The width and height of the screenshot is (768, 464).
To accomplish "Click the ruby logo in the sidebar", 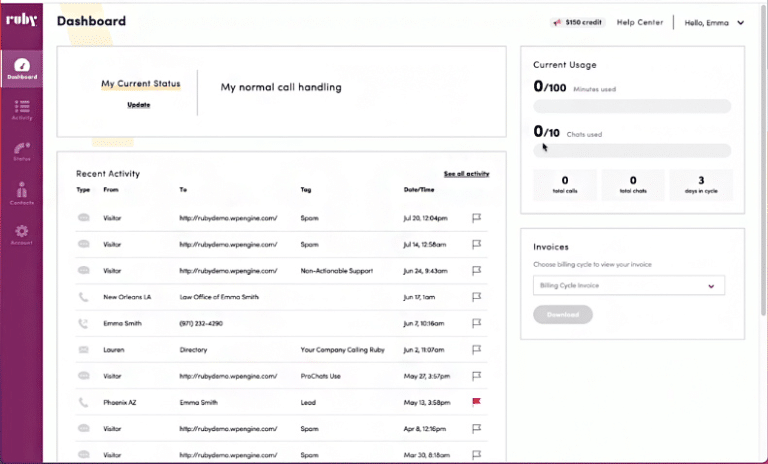I will (x=22, y=20).
